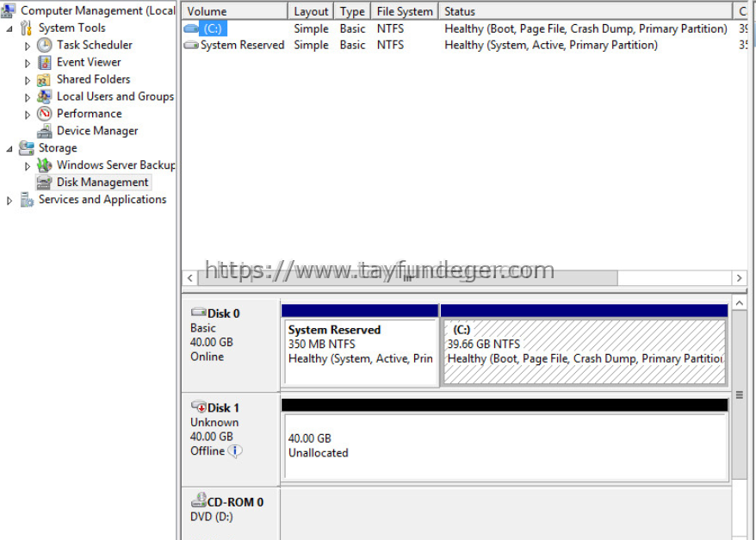Click the Performance icon
Screen dimensions: 756x540
tap(45, 114)
